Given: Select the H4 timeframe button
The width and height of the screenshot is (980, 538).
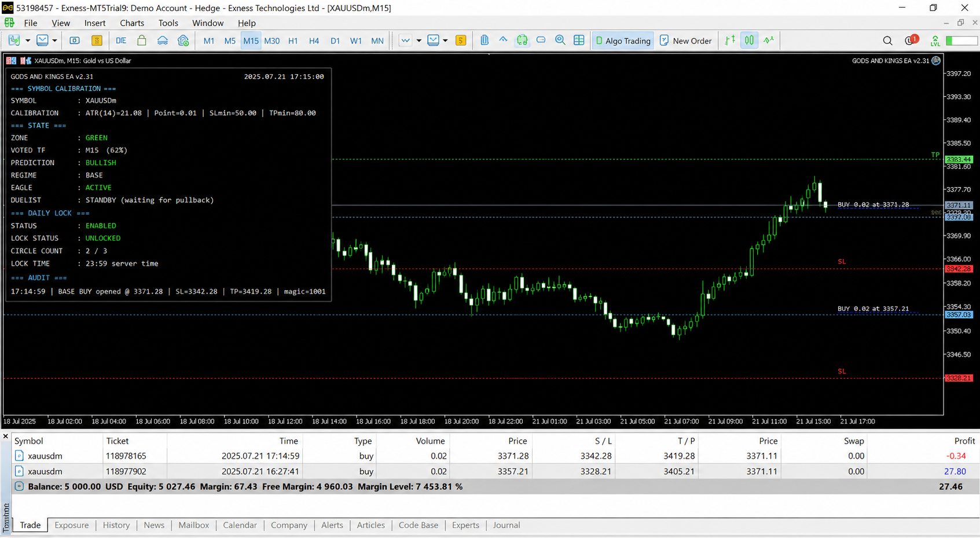Looking at the screenshot, I should tap(314, 41).
